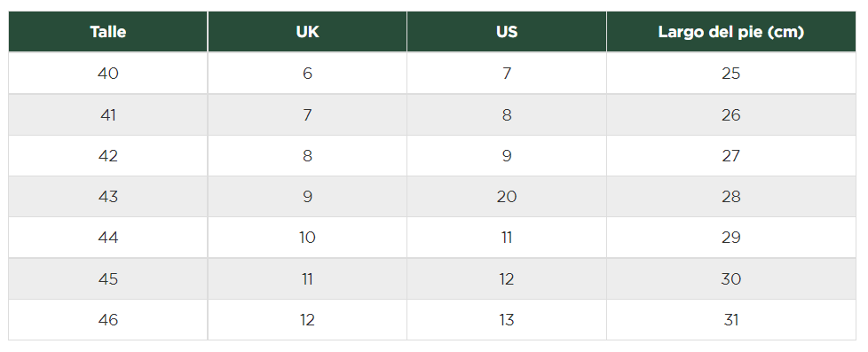Click the UK column header
The image size is (868, 352).
coord(307,32)
